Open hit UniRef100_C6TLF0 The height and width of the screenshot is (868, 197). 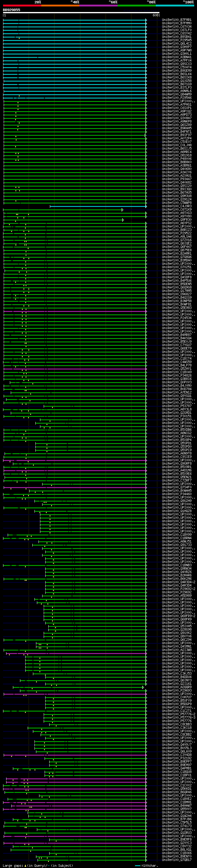point(176,30)
